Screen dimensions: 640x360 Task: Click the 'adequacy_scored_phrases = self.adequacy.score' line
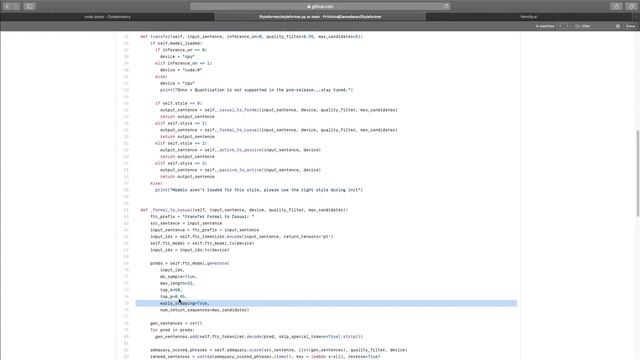tap(279, 350)
